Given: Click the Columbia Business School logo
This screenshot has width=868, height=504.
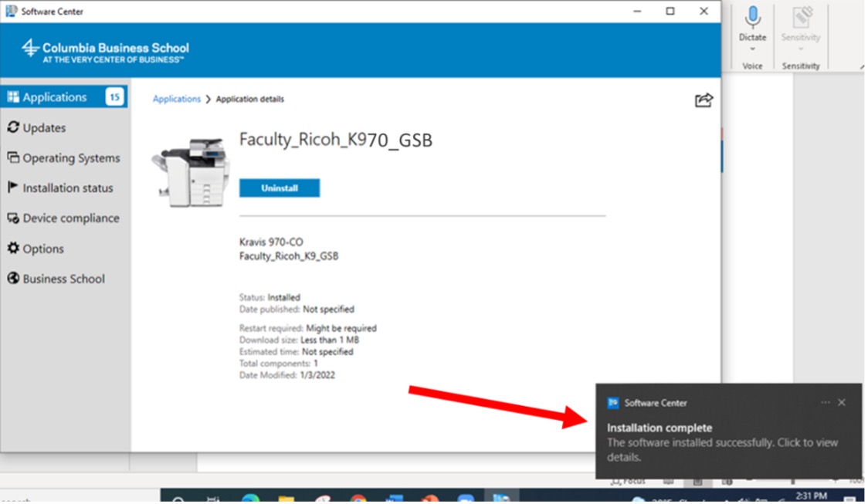Looking at the screenshot, I should pos(105,52).
